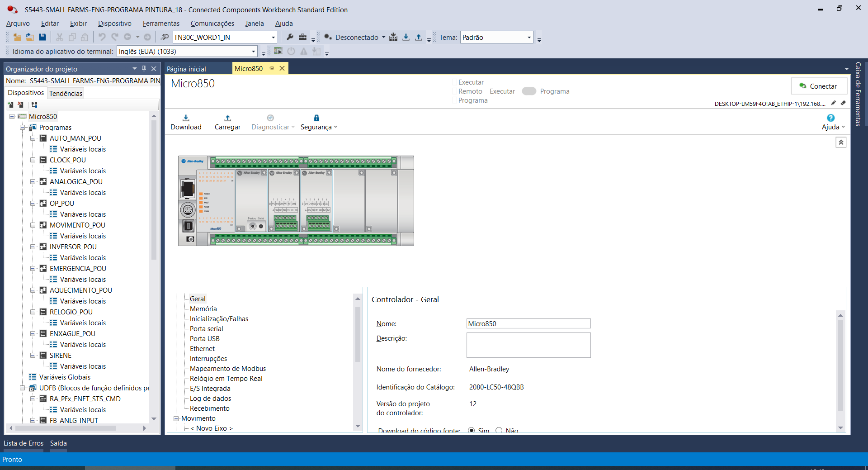Click the remove device icon in the organizer
This screenshot has width=868, height=470.
[x=21, y=104]
